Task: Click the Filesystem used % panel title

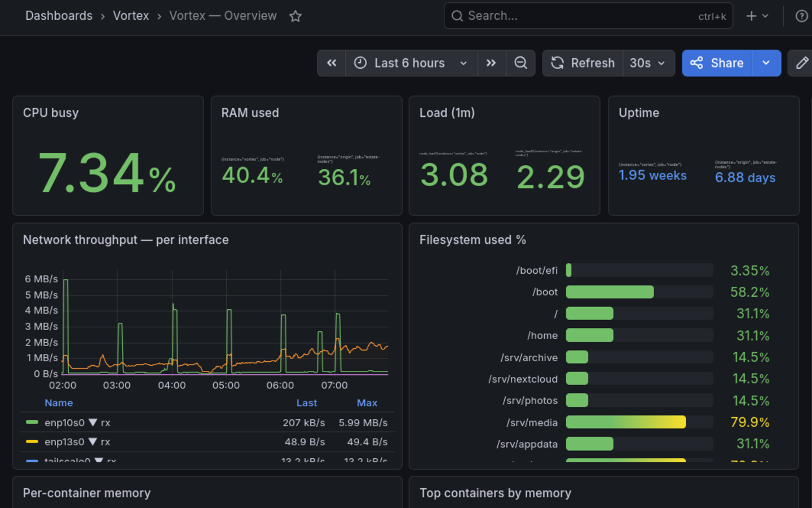Action: click(473, 240)
